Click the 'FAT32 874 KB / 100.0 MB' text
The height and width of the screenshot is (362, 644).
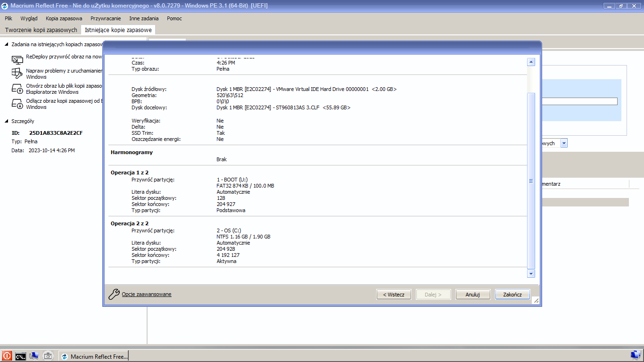(x=245, y=186)
